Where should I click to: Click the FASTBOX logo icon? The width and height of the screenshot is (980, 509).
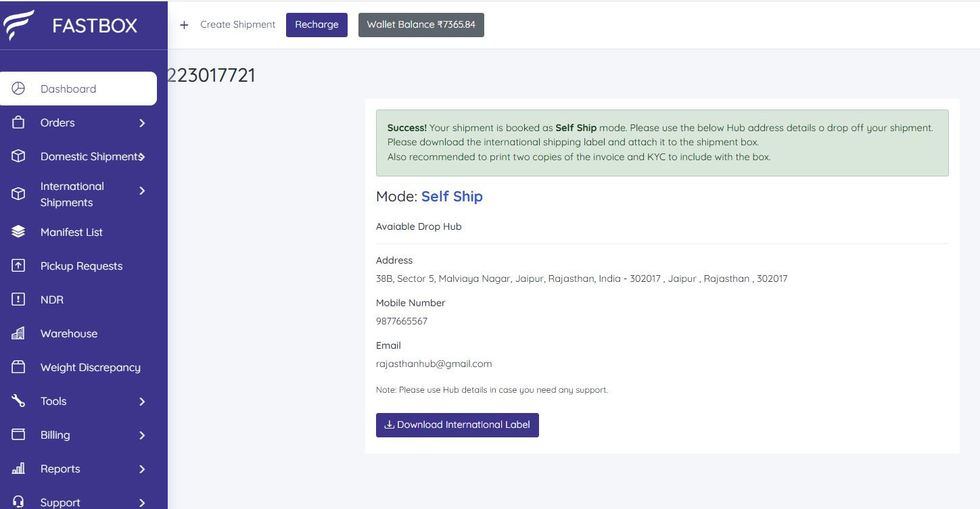(18, 26)
